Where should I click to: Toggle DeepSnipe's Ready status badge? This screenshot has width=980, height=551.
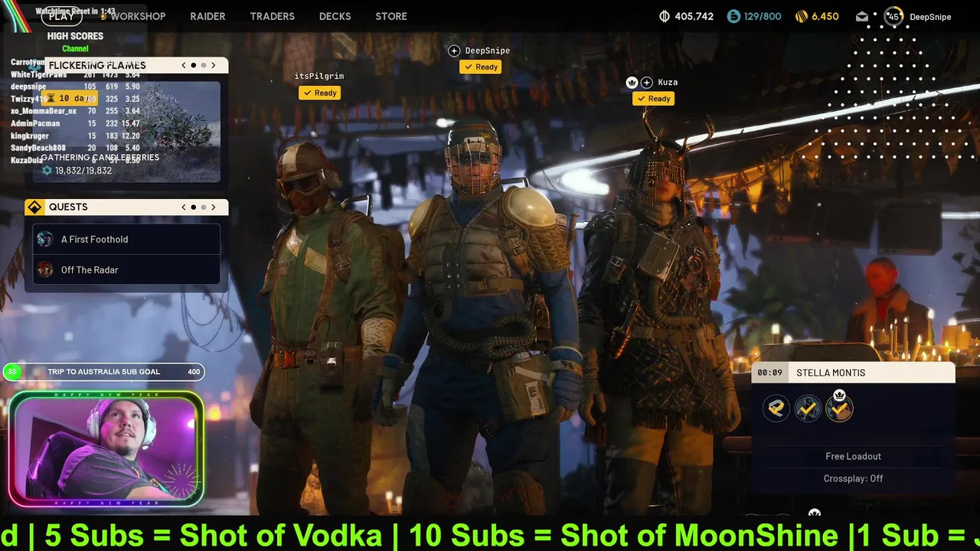481,67
